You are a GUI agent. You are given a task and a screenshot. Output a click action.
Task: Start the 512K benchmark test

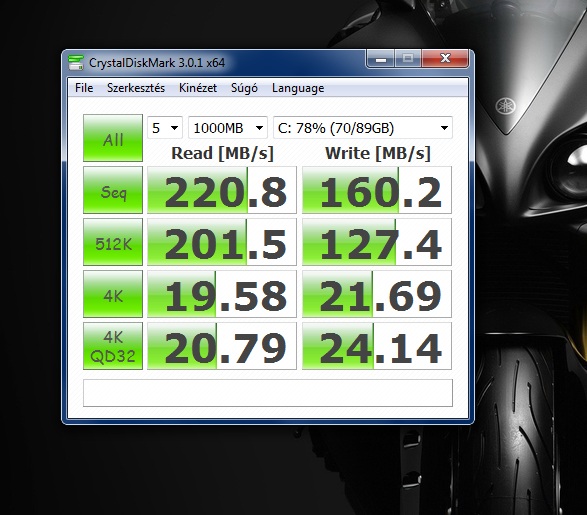113,242
